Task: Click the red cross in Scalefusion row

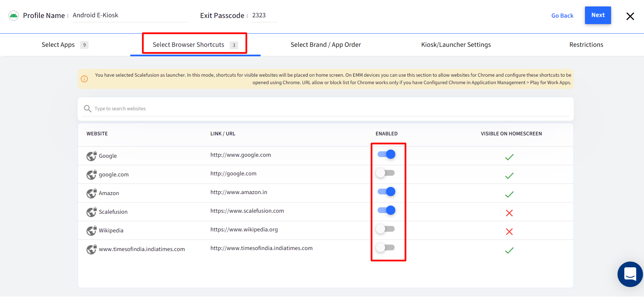Action: pos(509,213)
